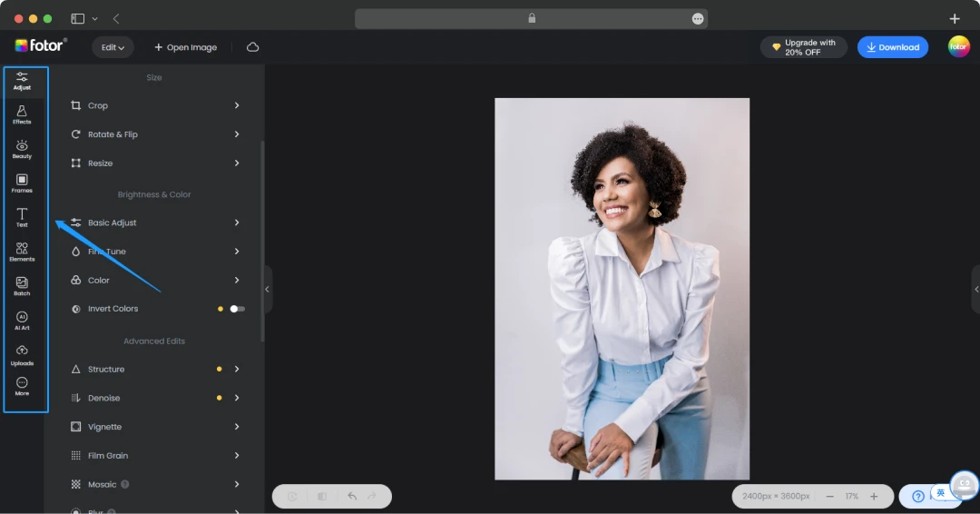Undo the last edit
The height and width of the screenshot is (514, 980).
[352, 496]
